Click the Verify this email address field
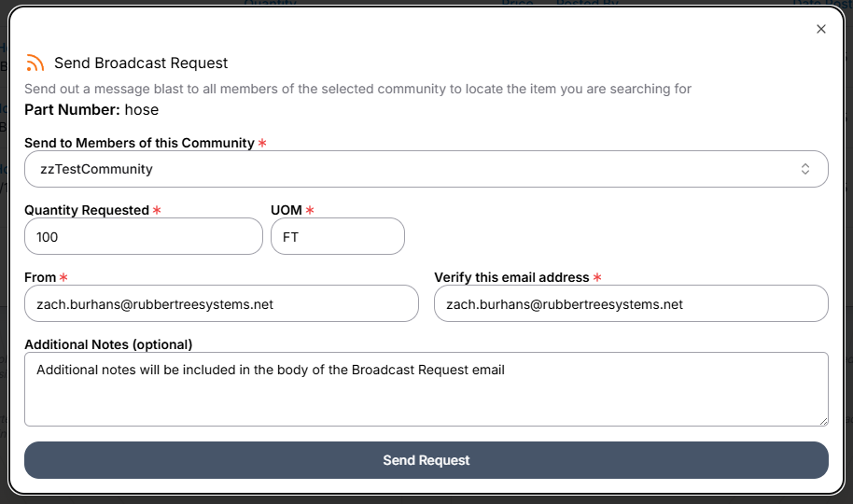 pos(631,303)
